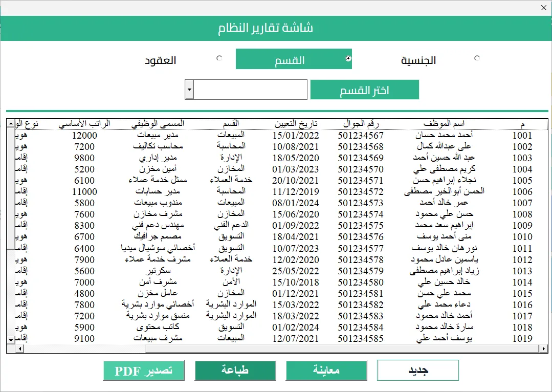Click the list scroll-down arrow
Viewport: 552px width, 392px height.
[11, 340]
